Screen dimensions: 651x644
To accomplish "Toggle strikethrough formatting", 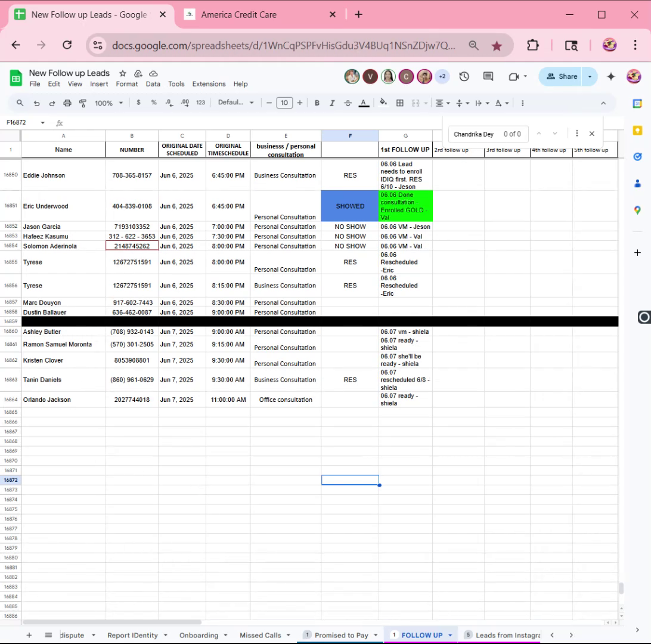I will [x=348, y=103].
